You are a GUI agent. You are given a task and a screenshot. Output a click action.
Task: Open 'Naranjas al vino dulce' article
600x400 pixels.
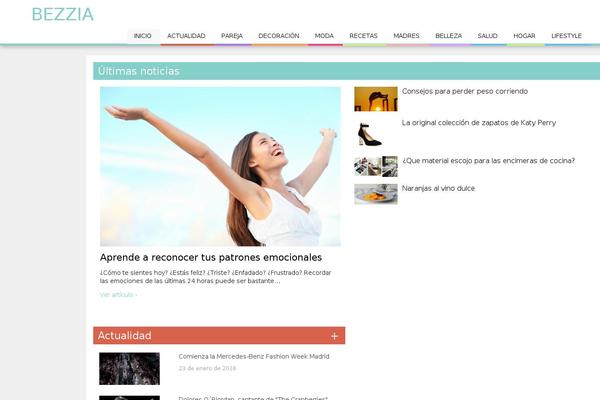coord(438,188)
